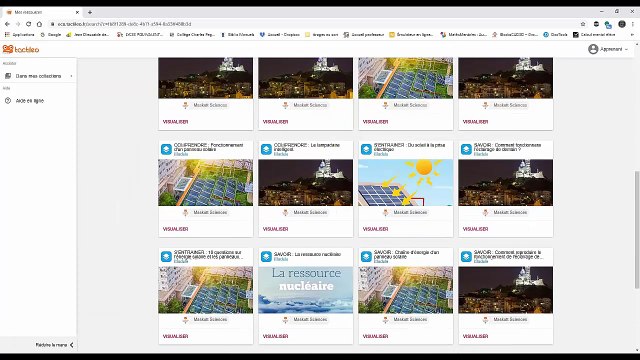Viewport: 640px width, 360px height.
Task: Click module icon of Du soleil à la prise électrique
Action: click(x=366, y=149)
